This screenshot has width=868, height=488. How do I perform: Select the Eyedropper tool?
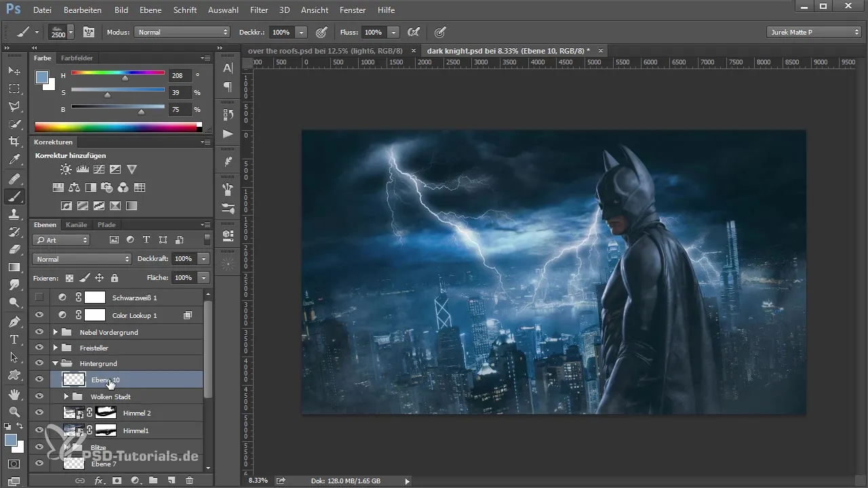pos(14,160)
